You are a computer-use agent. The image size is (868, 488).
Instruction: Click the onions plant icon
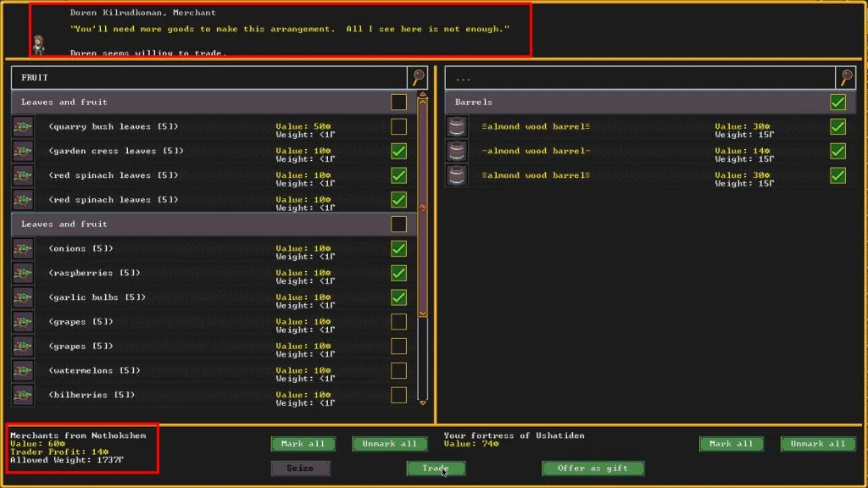coord(24,248)
